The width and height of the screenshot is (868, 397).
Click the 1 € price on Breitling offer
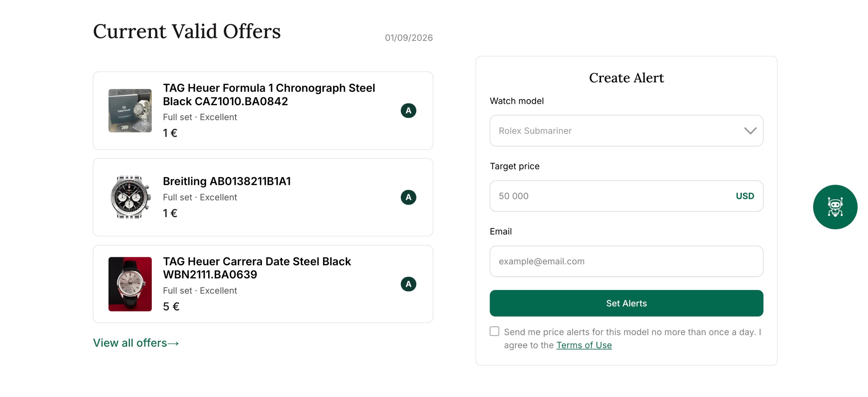coord(170,213)
